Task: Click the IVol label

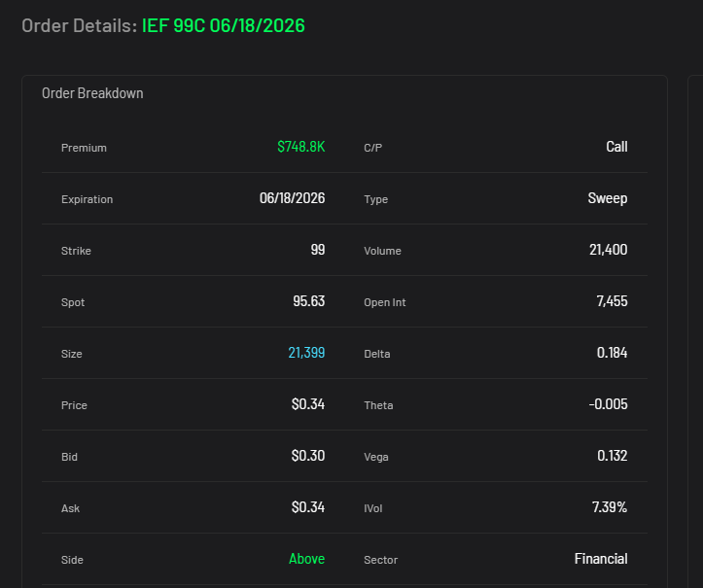Action: [373, 508]
